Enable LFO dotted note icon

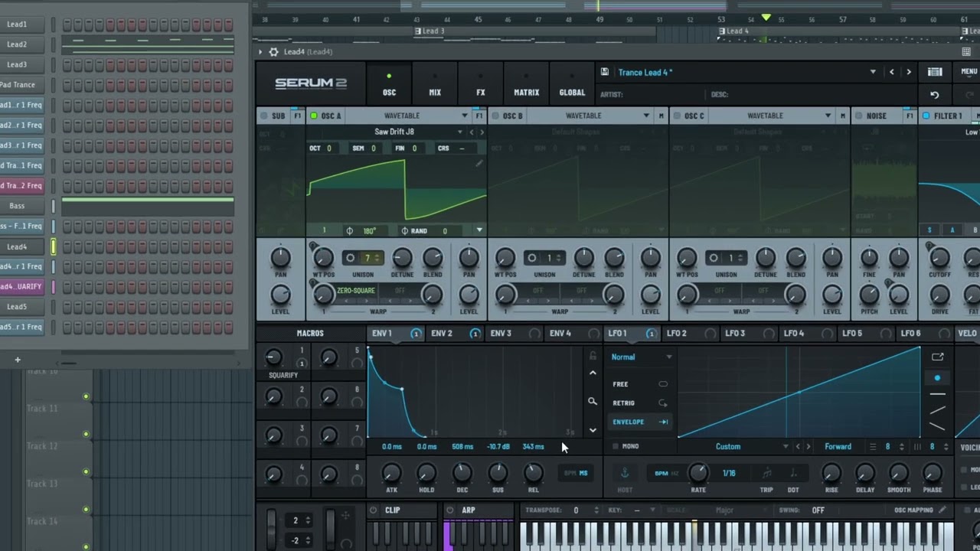tap(793, 473)
